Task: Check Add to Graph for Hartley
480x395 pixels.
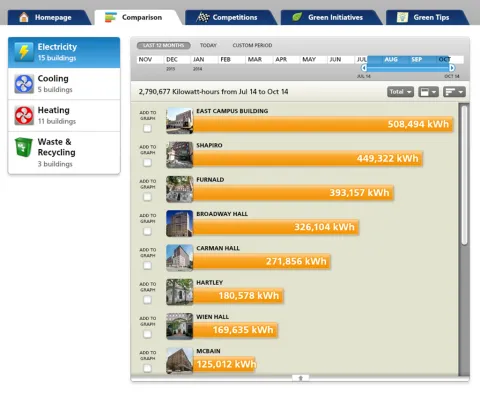Action: click(147, 300)
